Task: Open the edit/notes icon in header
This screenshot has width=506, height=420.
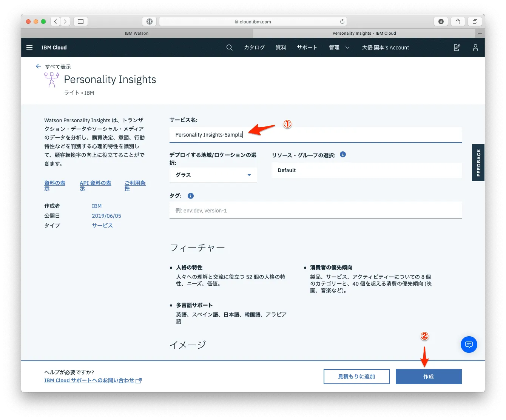Action: [x=457, y=48]
